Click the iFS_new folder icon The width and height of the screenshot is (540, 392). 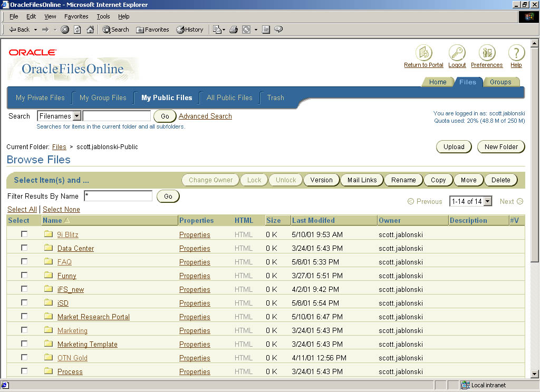pyautogui.click(x=49, y=289)
